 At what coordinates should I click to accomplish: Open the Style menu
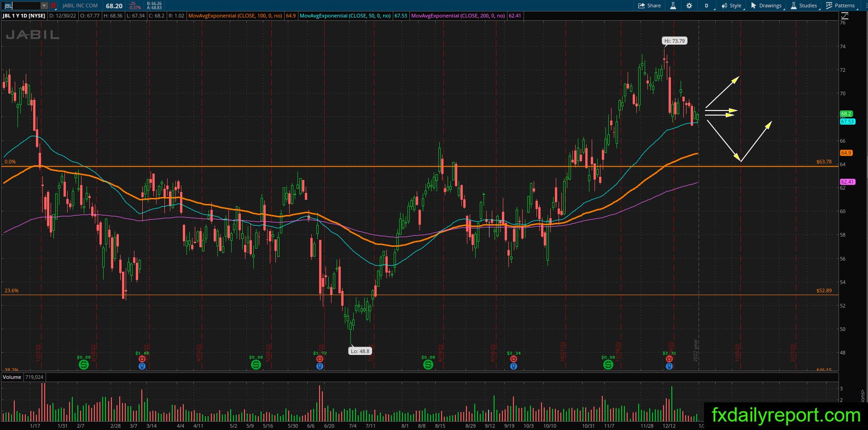coord(732,6)
